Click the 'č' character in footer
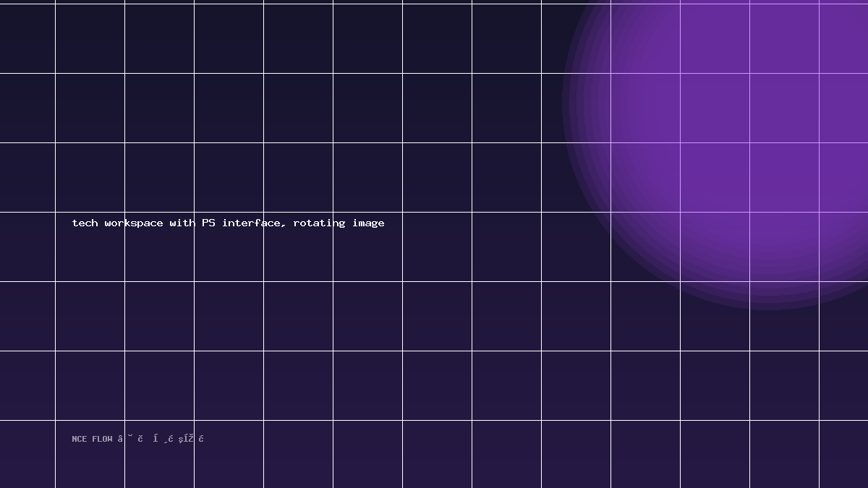Viewport: 868px width, 488px height. (140, 438)
